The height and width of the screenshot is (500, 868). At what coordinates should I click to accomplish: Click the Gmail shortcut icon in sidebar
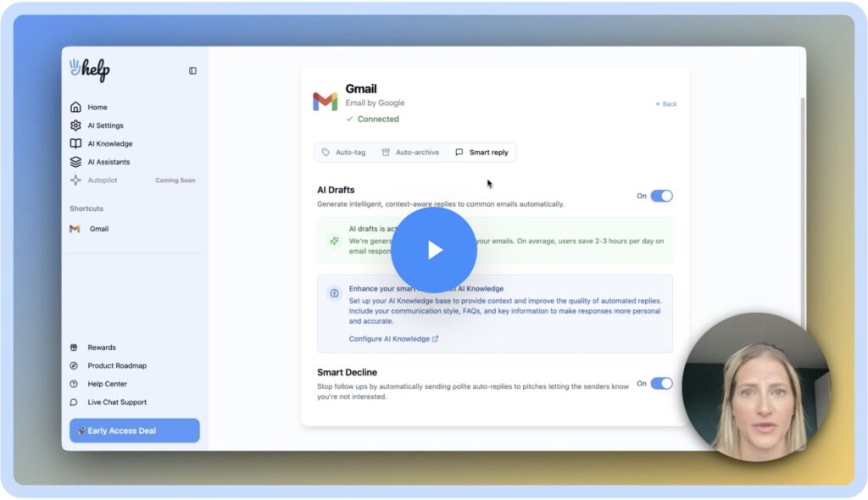tap(75, 229)
